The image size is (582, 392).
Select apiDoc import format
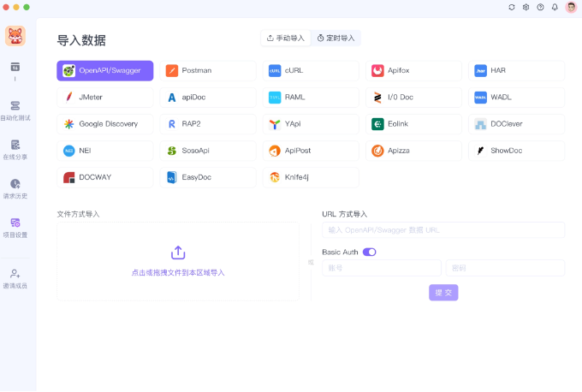pos(208,98)
